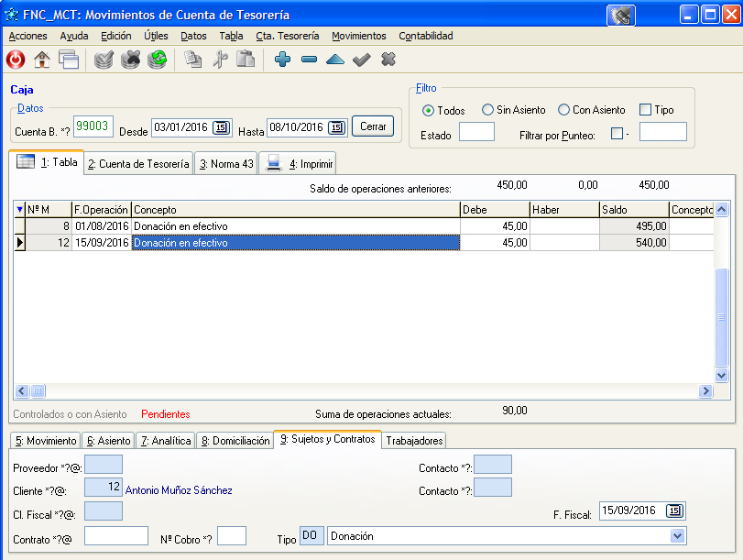Click the vertical scrollbar down arrow
This screenshot has height=560, width=743.
click(x=721, y=375)
